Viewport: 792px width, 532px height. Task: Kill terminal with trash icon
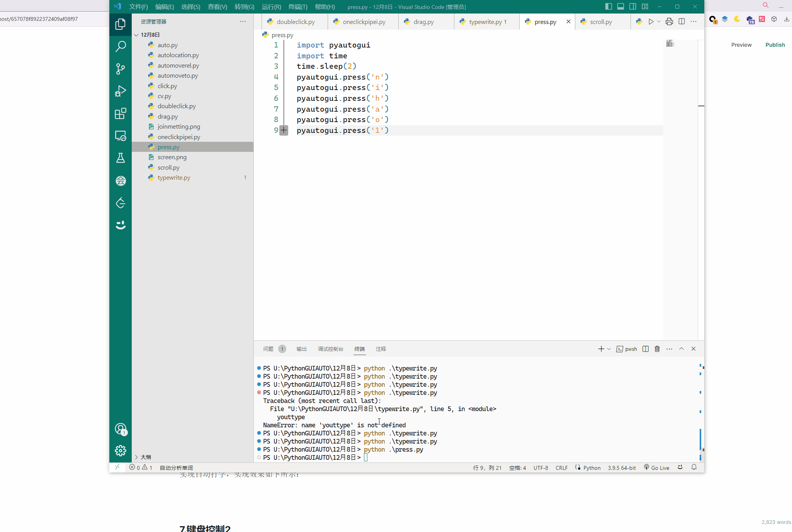click(x=657, y=349)
